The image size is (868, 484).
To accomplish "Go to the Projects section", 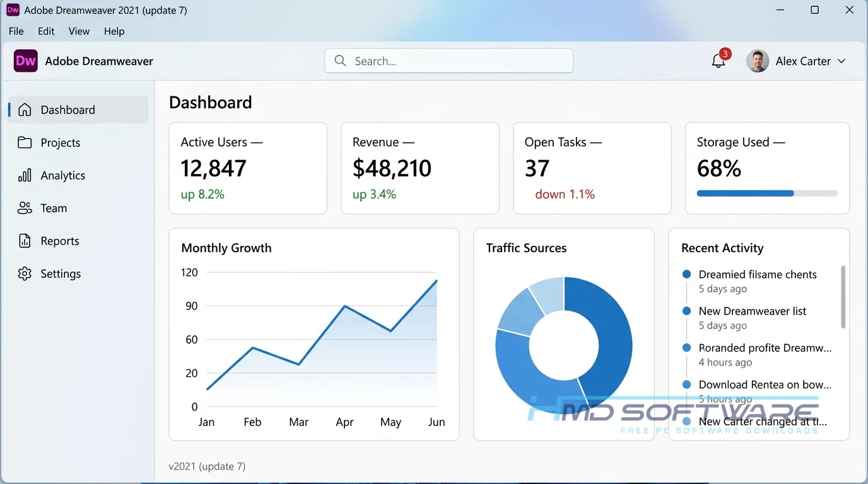I will [79, 142].
